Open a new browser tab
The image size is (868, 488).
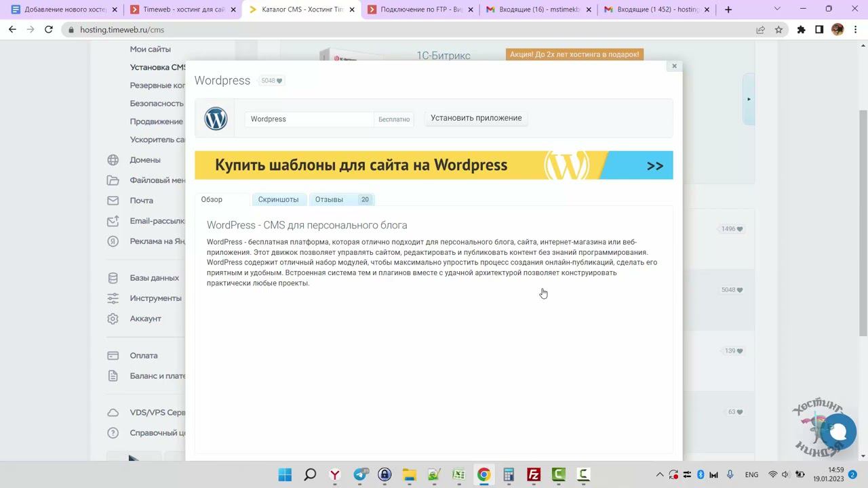[x=728, y=9]
